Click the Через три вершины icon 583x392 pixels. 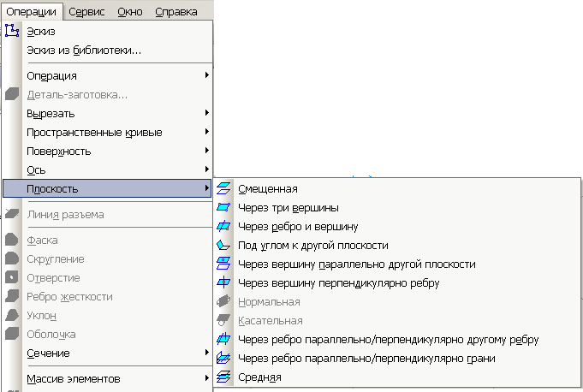click(x=223, y=207)
